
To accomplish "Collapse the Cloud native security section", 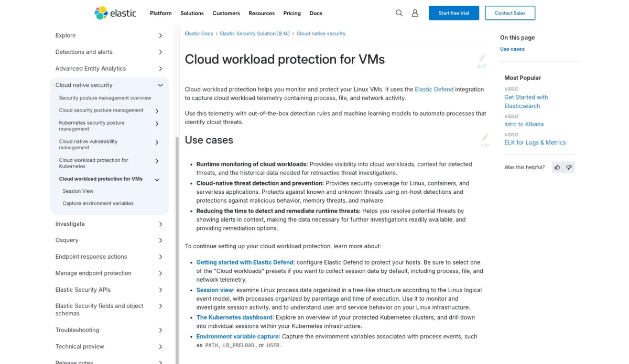I will tap(160, 85).
